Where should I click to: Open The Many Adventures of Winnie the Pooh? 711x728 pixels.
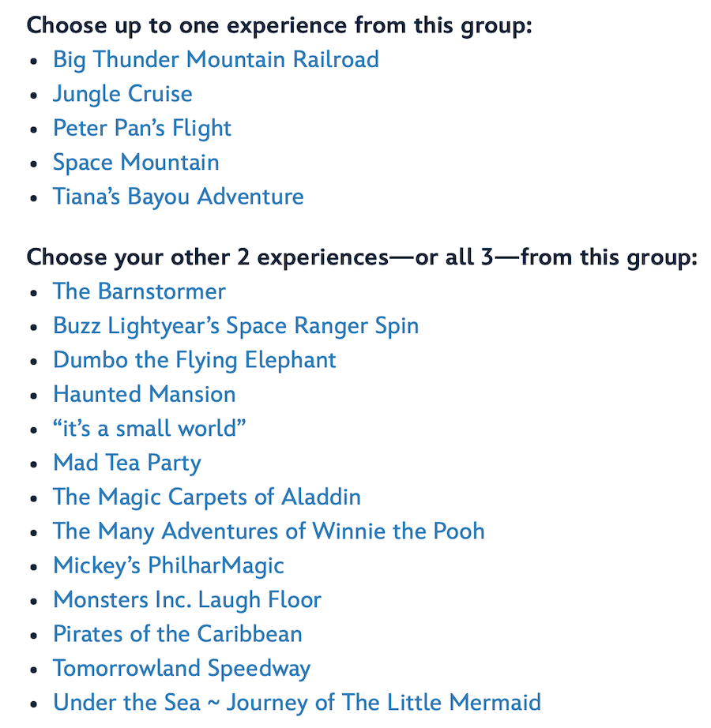tap(269, 531)
